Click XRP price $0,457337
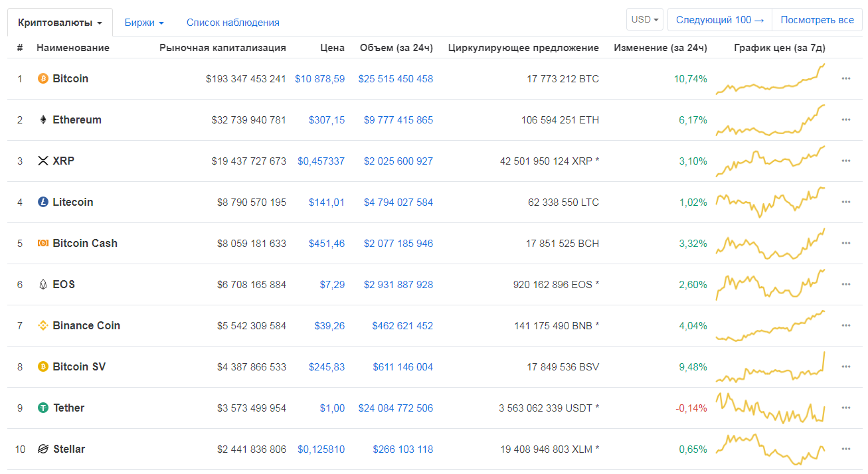868x474 pixels. point(321,161)
